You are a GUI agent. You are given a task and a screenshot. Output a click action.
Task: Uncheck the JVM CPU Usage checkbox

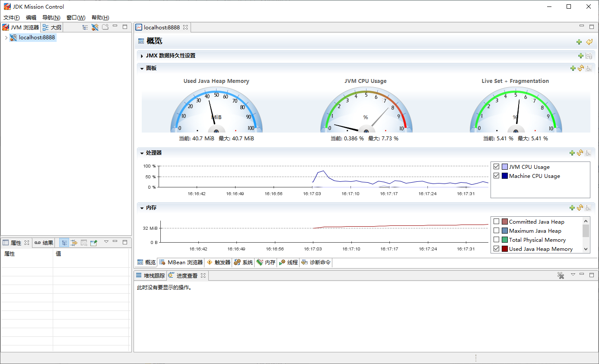pos(497,167)
